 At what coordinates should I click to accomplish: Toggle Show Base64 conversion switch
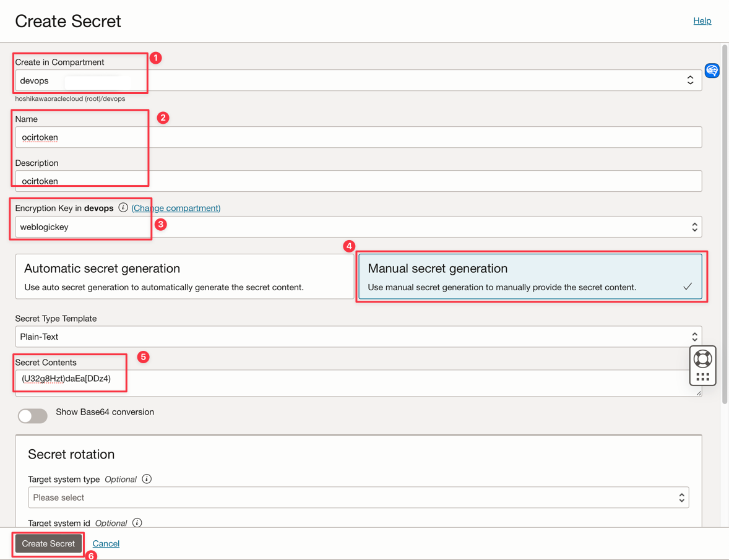click(33, 416)
